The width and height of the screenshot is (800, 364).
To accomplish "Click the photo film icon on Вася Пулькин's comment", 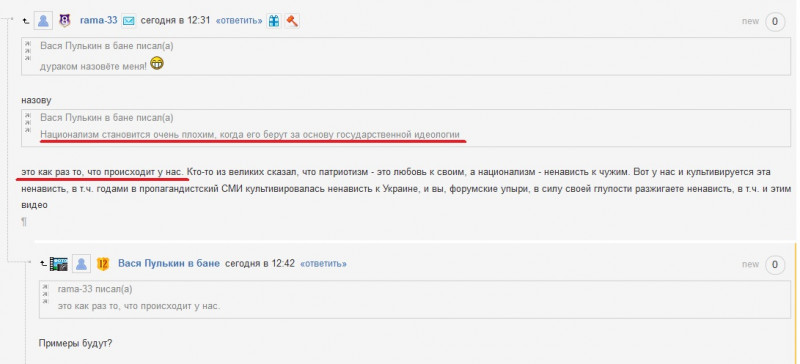I will 59,264.
